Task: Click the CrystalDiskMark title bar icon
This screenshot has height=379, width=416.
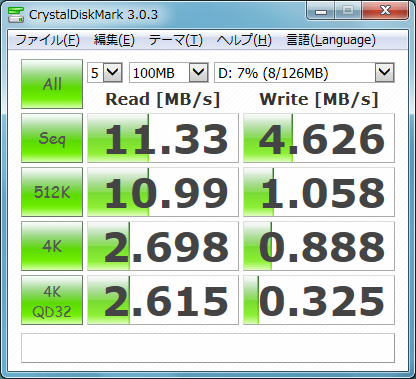Action: coord(16,14)
